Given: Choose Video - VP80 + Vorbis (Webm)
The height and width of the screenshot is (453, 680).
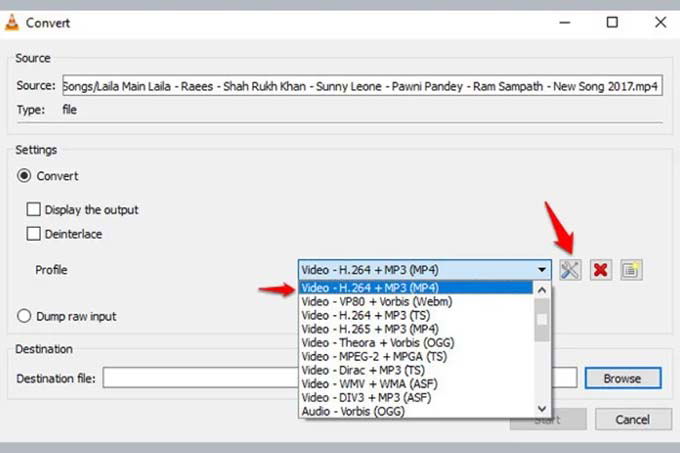Looking at the screenshot, I should (x=415, y=301).
